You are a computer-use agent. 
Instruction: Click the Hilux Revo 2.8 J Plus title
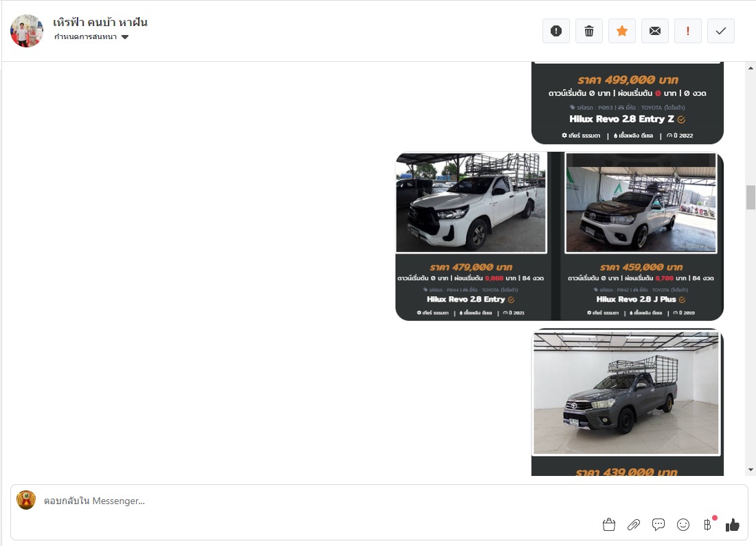(637, 299)
